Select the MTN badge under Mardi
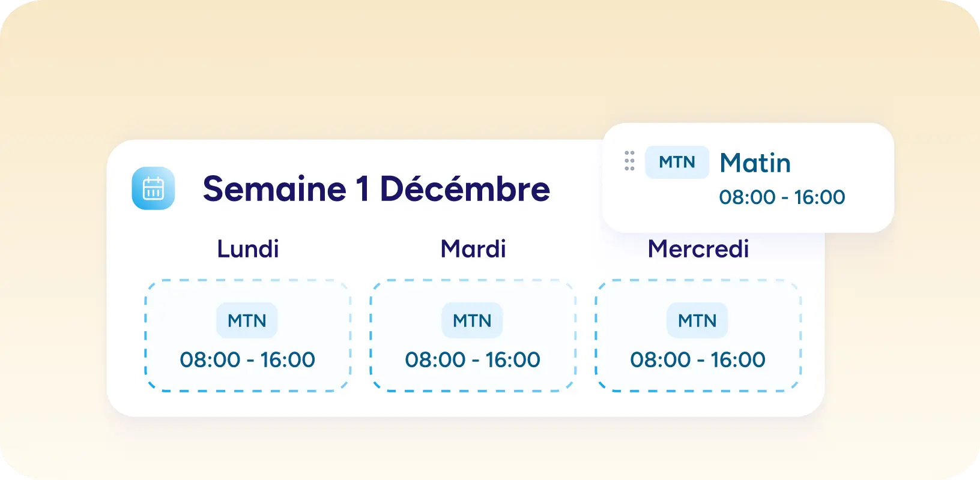Screen dimensions: 980x480 (472, 320)
